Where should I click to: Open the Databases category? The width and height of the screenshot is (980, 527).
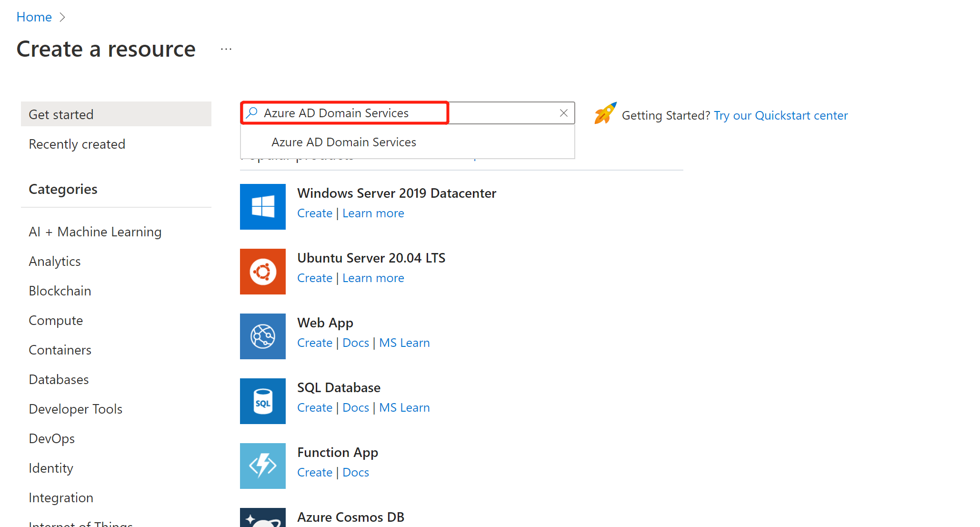(x=59, y=379)
